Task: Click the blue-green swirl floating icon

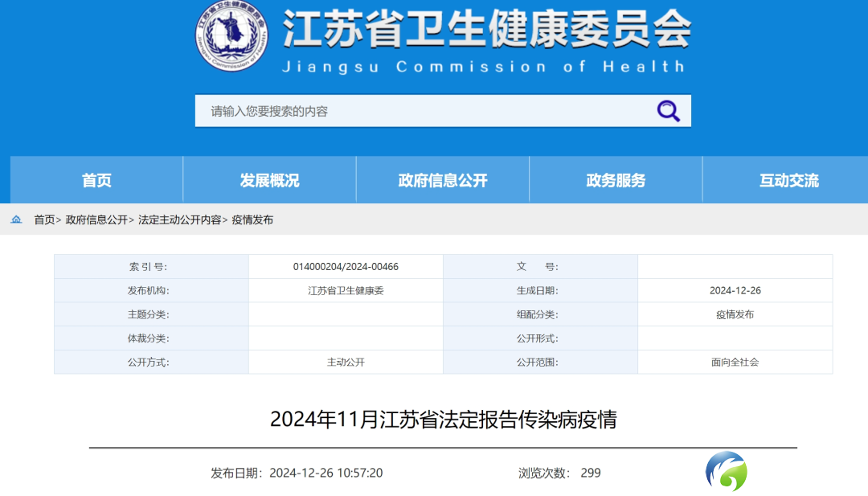Action: [x=727, y=471]
